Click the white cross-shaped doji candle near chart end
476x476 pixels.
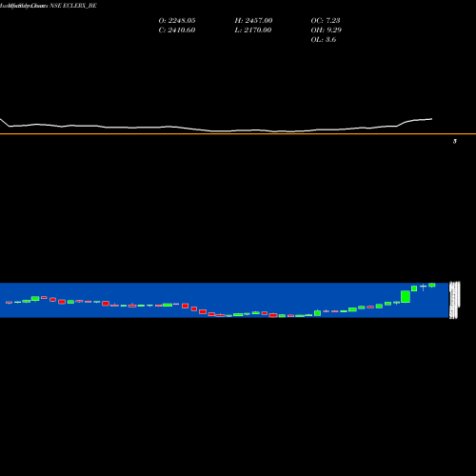pos(423,288)
